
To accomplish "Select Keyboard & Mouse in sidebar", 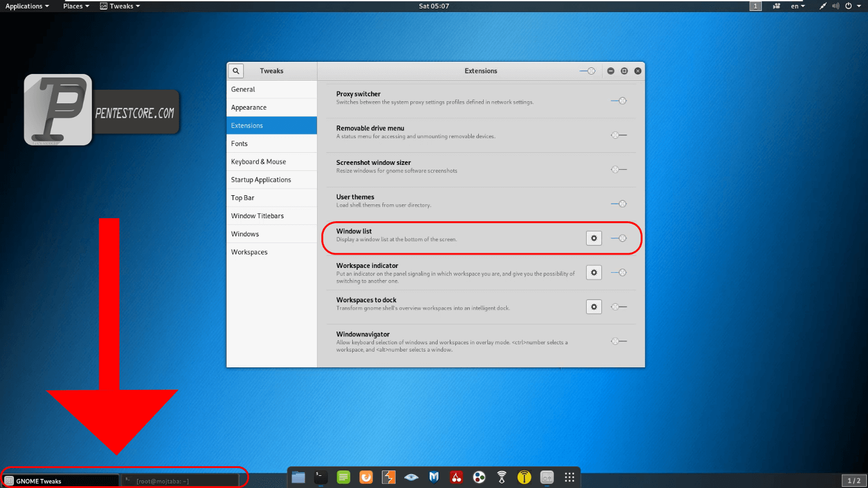I will [x=272, y=162].
